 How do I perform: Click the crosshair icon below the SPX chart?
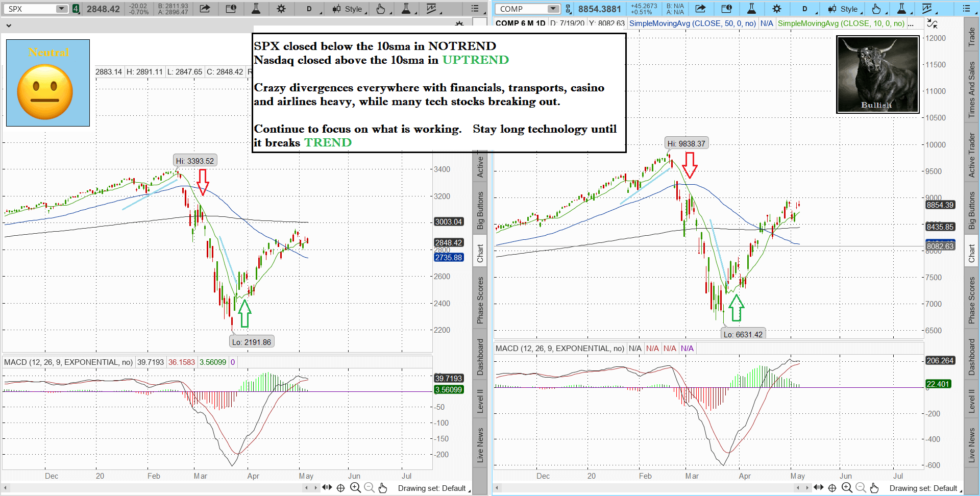tap(341, 488)
